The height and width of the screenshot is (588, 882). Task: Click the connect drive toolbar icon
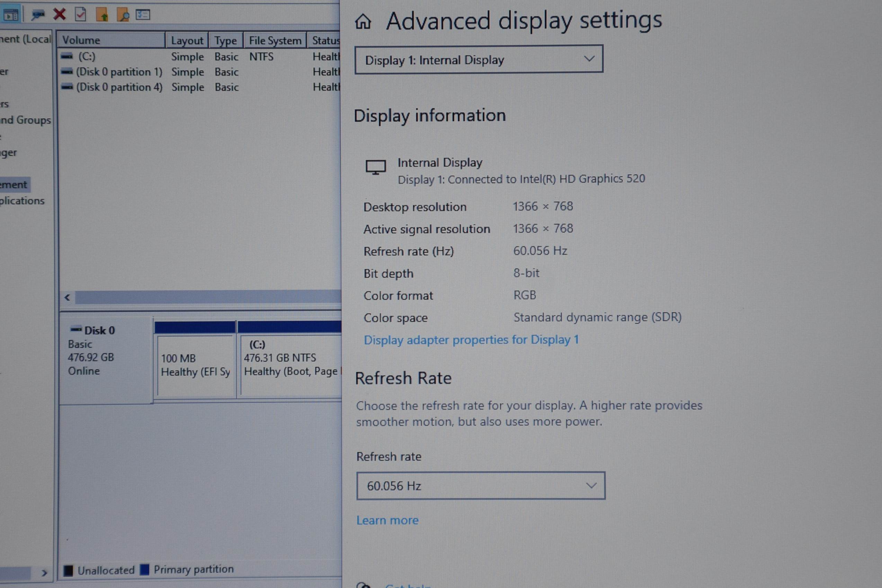pyautogui.click(x=38, y=15)
